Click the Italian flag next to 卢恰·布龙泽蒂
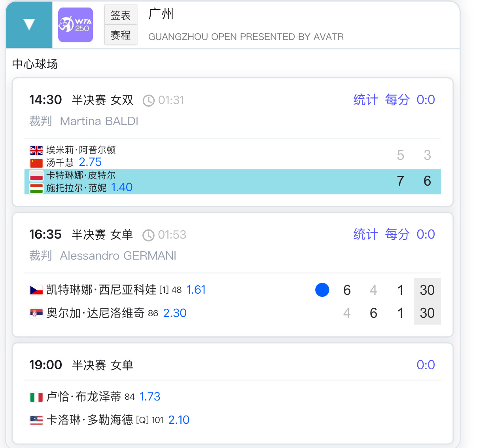This screenshot has width=477, height=448. [x=36, y=397]
